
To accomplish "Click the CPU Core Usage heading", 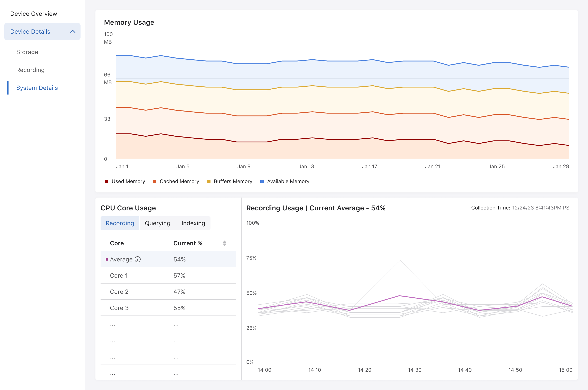I will (x=128, y=208).
